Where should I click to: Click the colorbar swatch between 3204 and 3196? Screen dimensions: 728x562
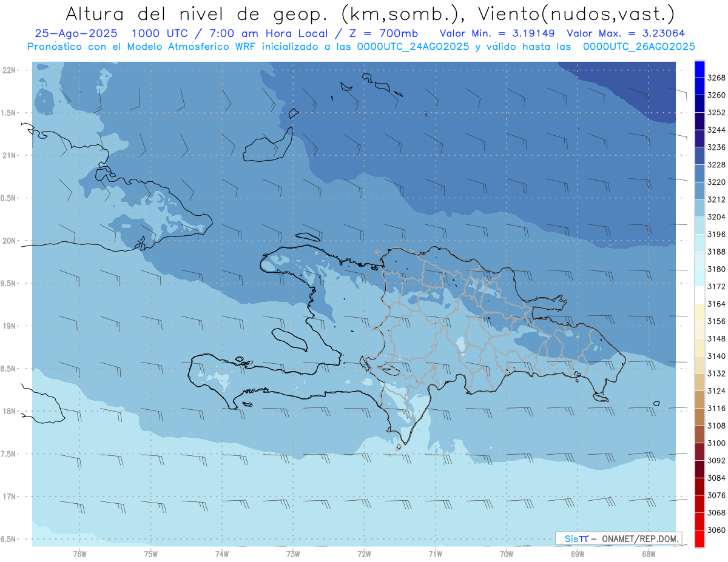[x=699, y=226]
